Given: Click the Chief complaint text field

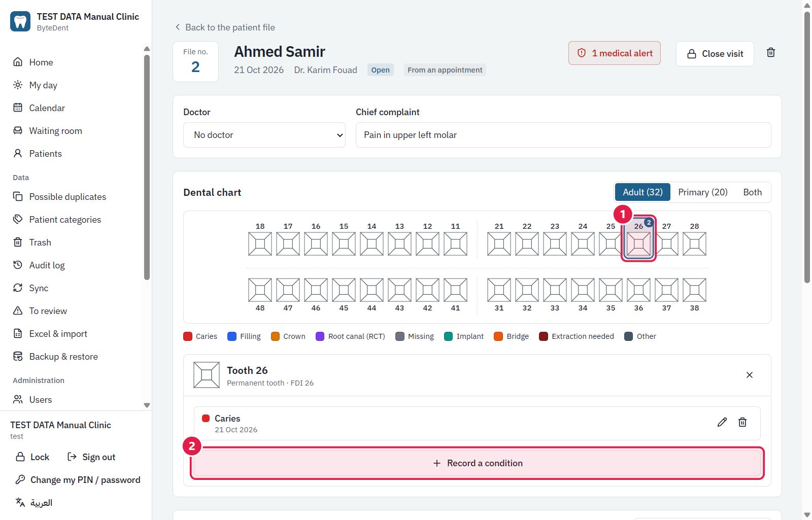Looking at the screenshot, I should (563, 135).
